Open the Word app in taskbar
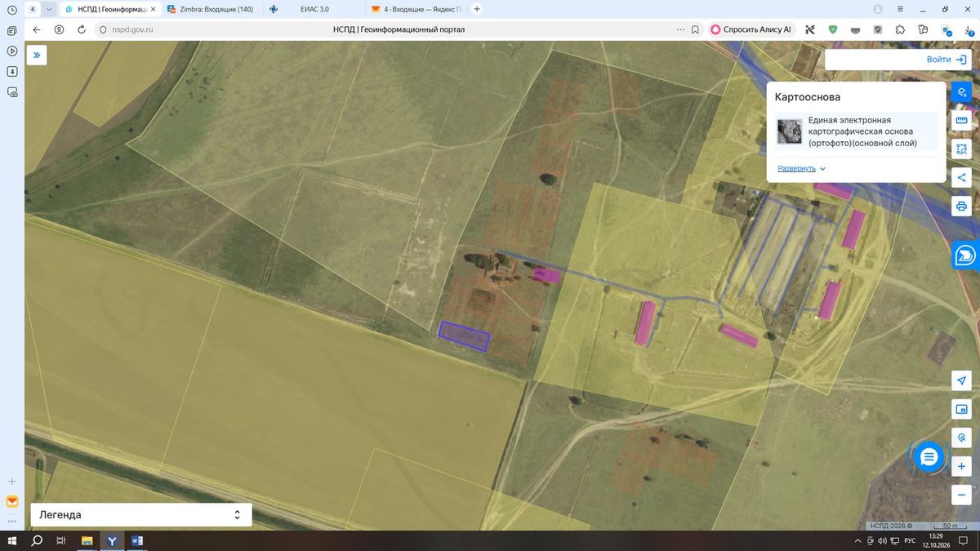Image resolution: width=980 pixels, height=551 pixels. pyautogui.click(x=137, y=540)
